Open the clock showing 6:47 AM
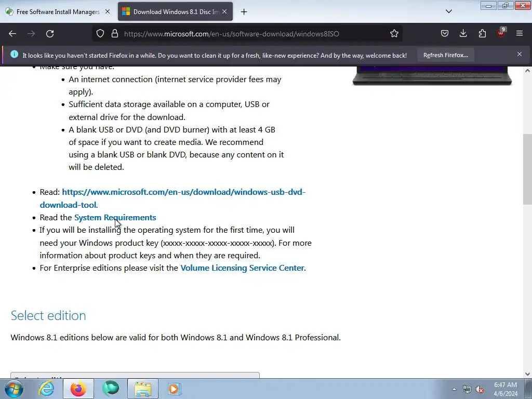This screenshot has width=532, height=399. [x=506, y=389]
